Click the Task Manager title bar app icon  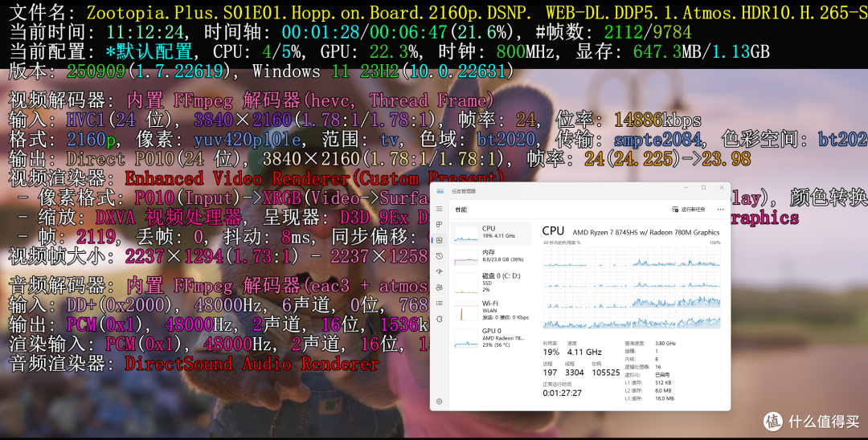click(440, 191)
